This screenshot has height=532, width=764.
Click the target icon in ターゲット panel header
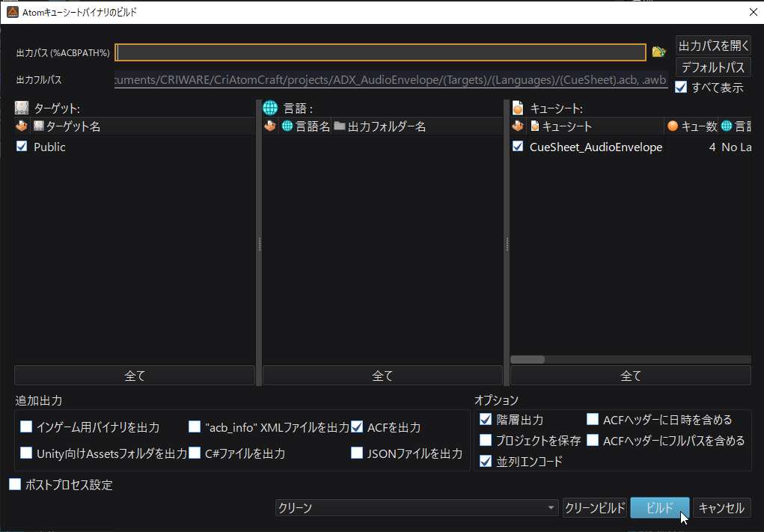coord(22,107)
